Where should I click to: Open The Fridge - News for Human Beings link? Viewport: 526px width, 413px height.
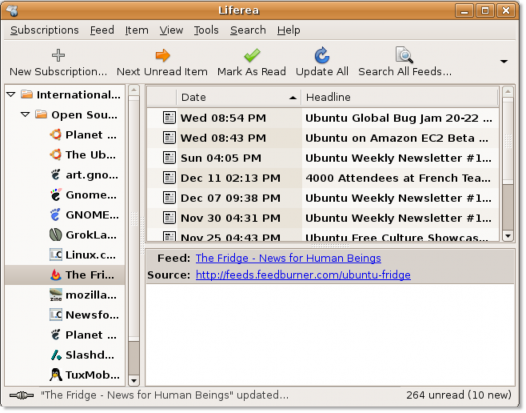[288, 258]
